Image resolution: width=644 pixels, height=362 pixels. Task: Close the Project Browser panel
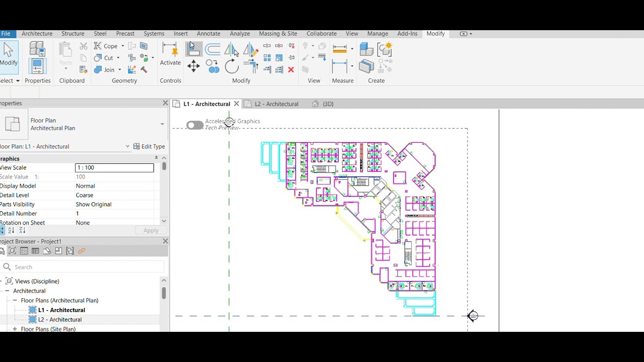[165, 241]
